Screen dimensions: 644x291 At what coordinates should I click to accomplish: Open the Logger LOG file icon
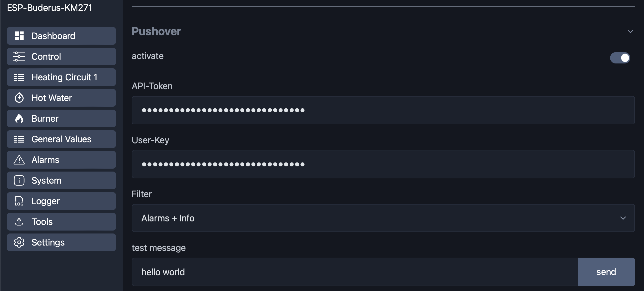[x=19, y=201]
